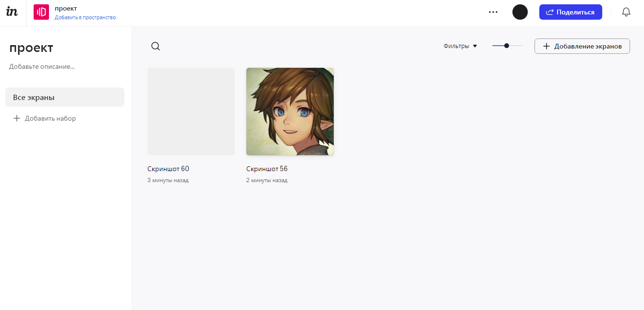Click the Добавьте описание field
This screenshot has width=644, height=310.
42,67
